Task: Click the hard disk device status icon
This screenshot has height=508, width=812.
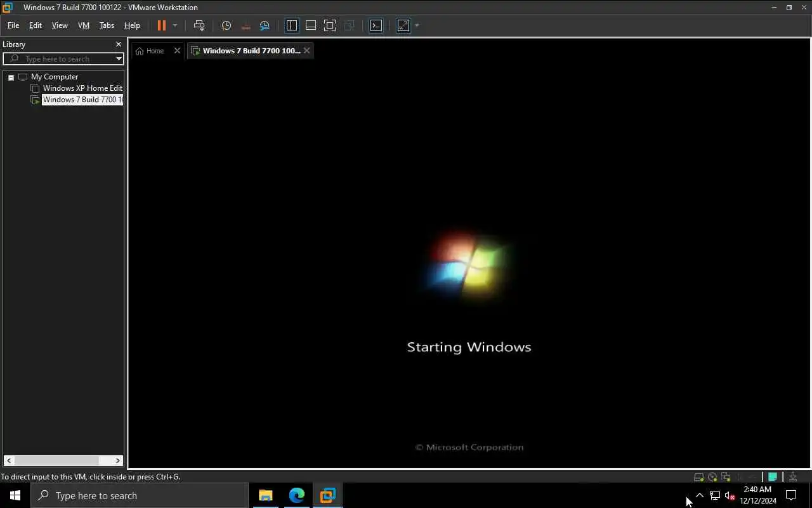Action: click(x=698, y=477)
